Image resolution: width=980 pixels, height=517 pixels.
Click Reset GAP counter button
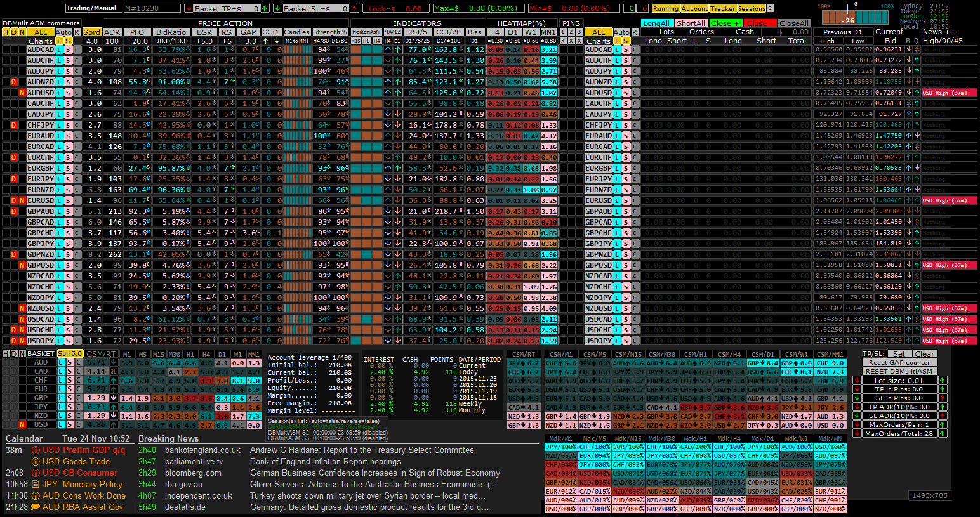(x=899, y=362)
